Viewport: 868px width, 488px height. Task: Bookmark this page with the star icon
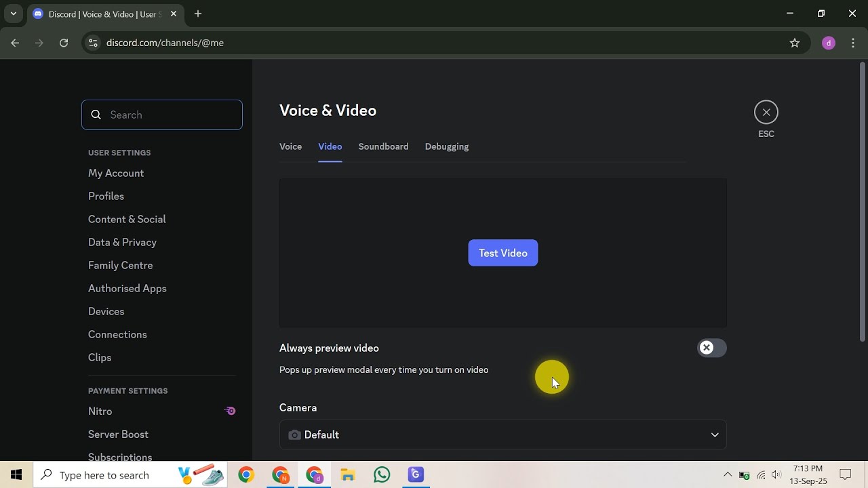coord(795,43)
